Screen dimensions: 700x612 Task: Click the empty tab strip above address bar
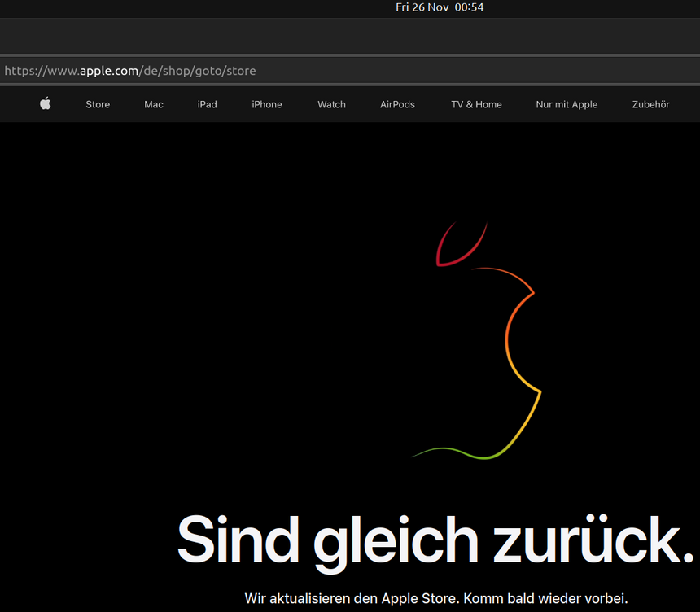[x=350, y=36]
